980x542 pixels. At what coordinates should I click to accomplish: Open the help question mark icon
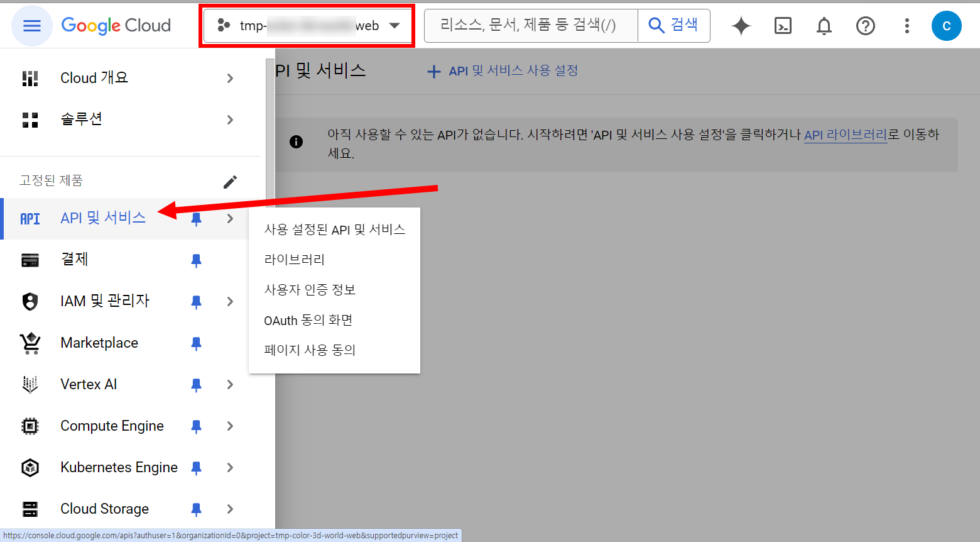pos(866,26)
